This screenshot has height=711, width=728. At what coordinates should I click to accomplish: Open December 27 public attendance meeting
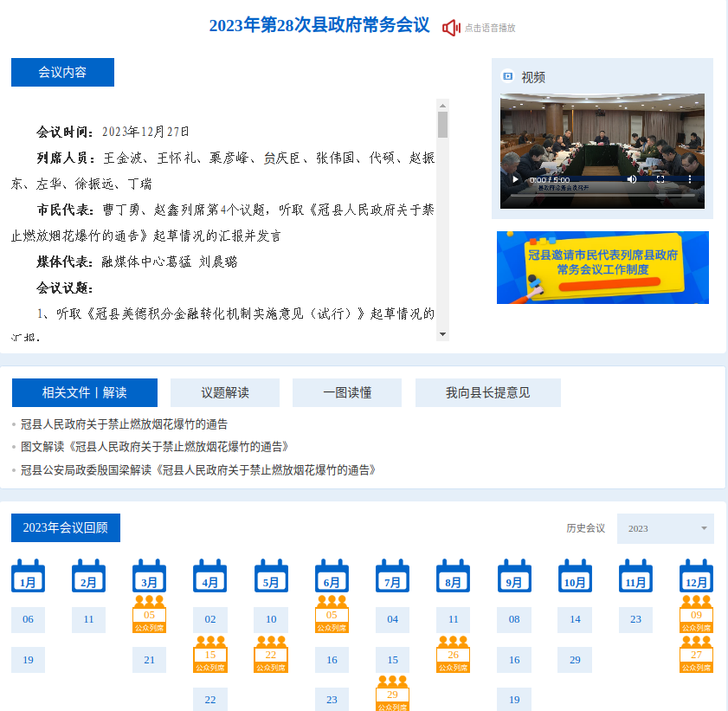click(696, 655)
